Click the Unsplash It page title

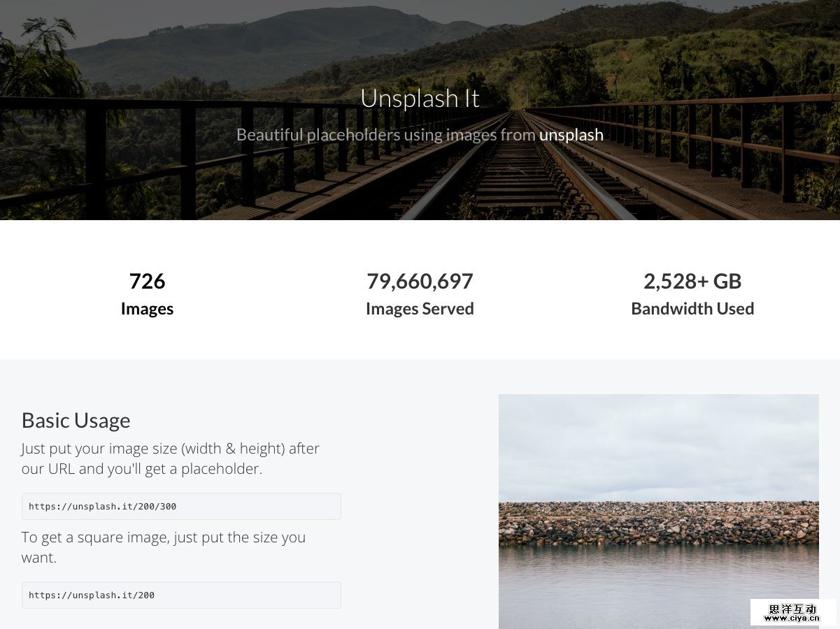[x=420, y=99]
